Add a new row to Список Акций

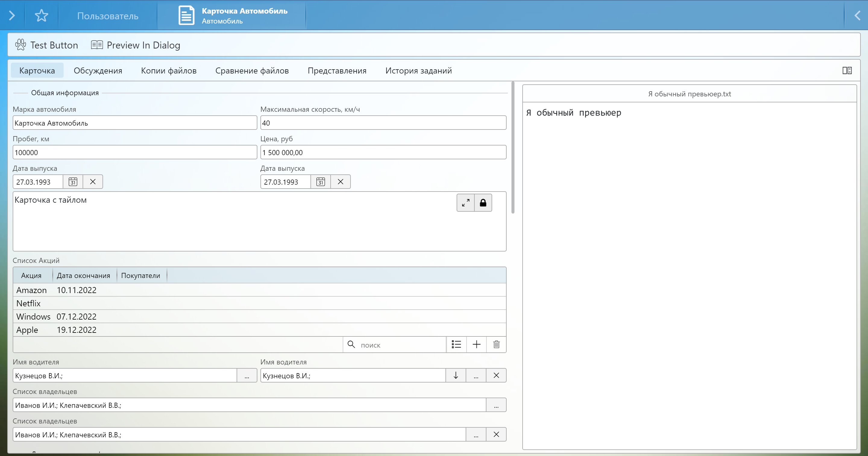coord(476,345)
